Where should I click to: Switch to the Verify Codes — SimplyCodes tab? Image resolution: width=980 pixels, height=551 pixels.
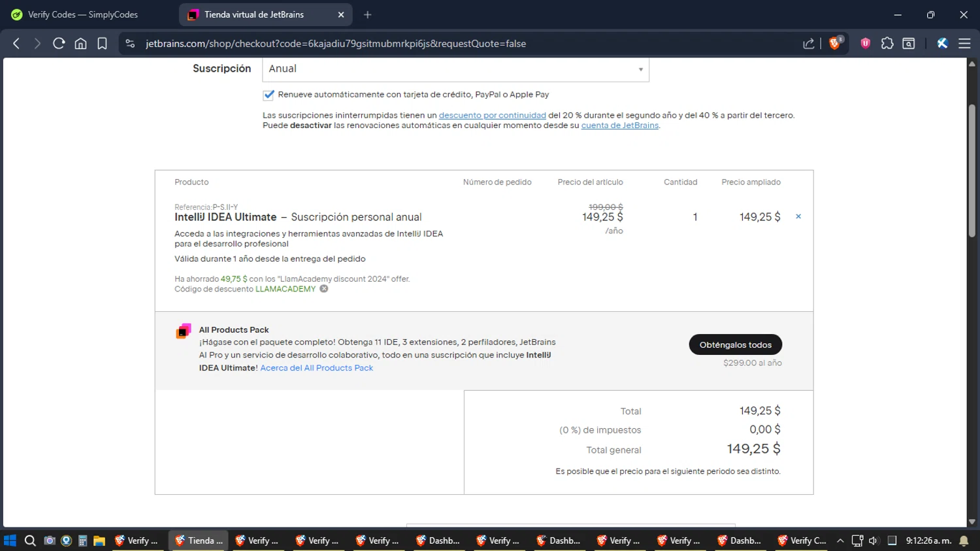[x=83, y=14]
